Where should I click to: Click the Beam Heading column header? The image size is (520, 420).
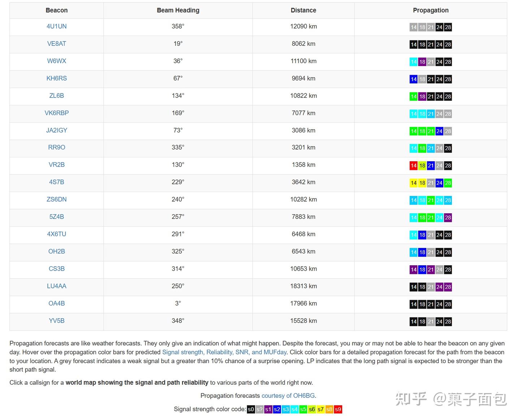point(178,10)
